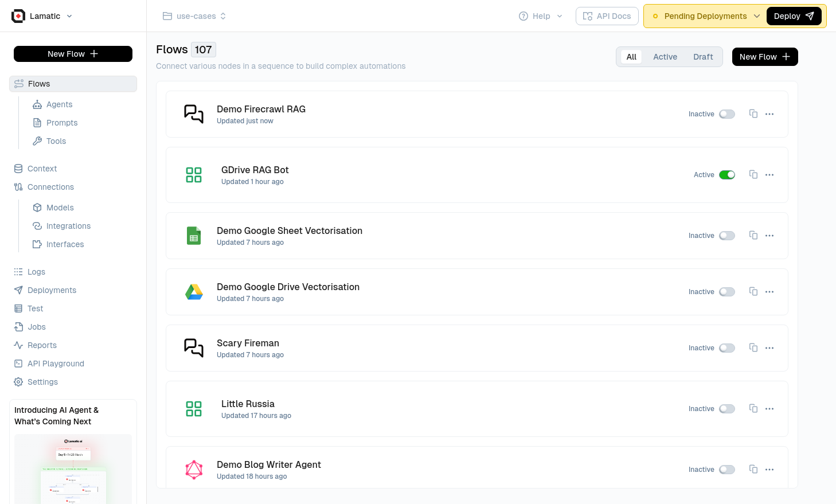Click the Lamatic logo icon
This screenshot has width=836, height=504.
point(18,16)
